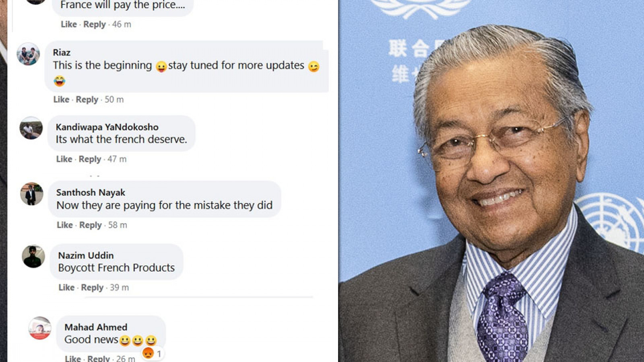The width and height of the screenshot is (644, 362).
Task: Like Nazim Uddin's Boycott comment
Action: pyautogui.click(x=66, y=287)
